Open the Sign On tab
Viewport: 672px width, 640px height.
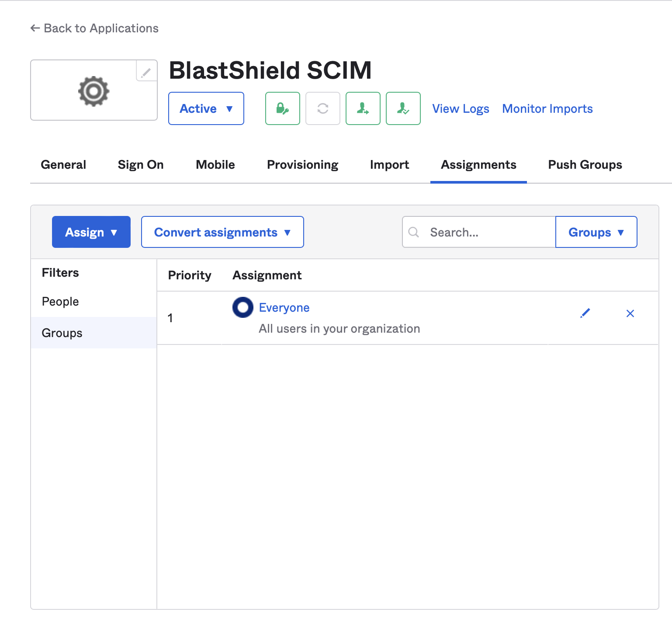140,165
